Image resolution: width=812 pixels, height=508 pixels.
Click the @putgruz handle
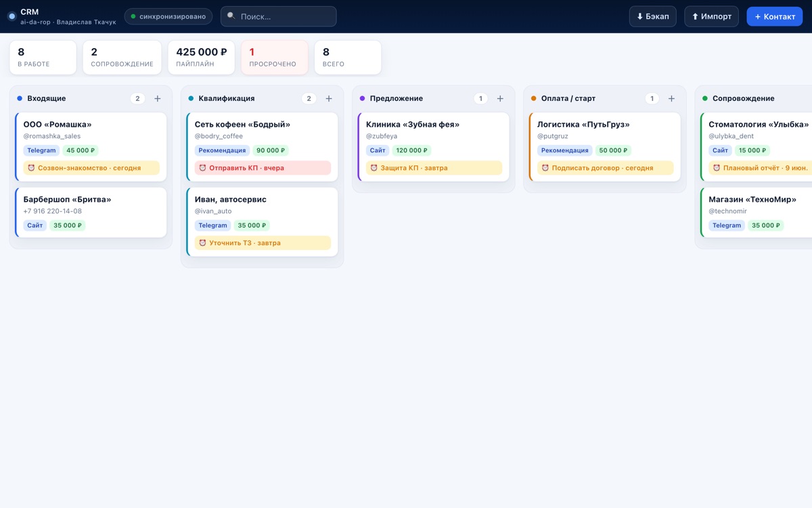click(x=553, y=136)
